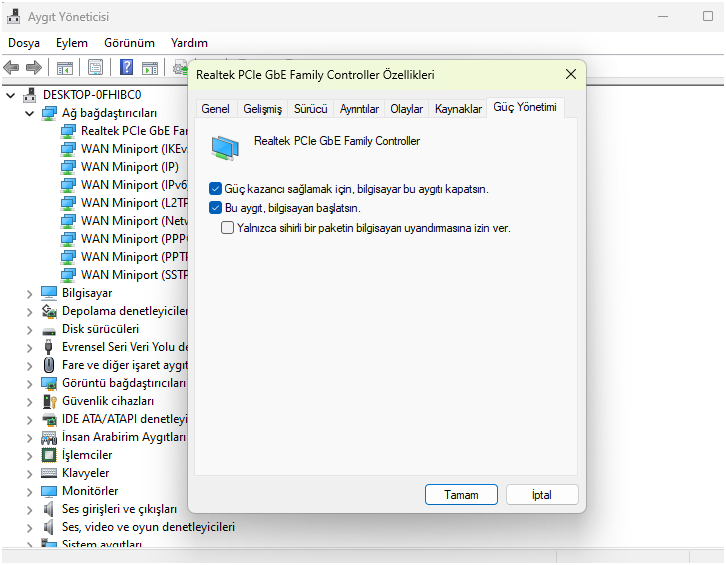
Task: Expand the Depolama denetleyicileri node
Action: pos(30,312)
